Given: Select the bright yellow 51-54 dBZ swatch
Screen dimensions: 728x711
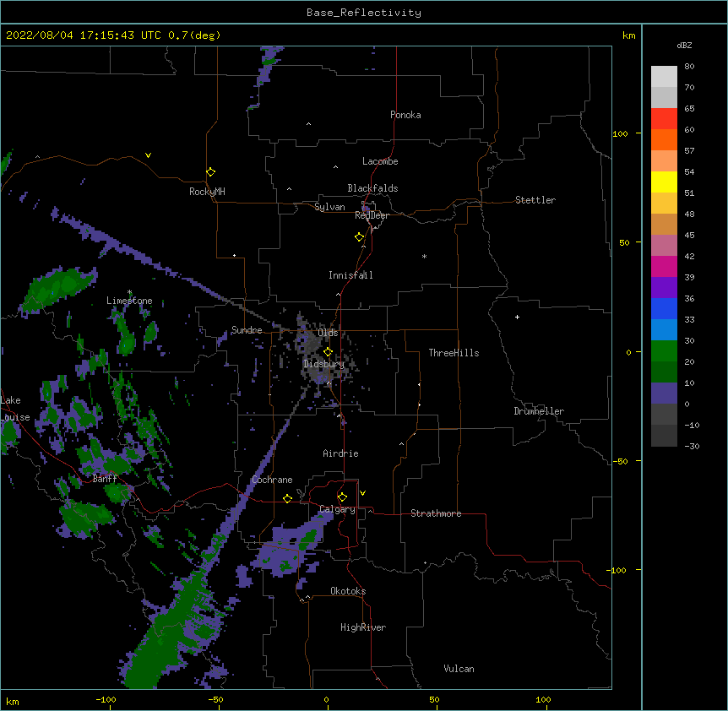Looking at the screenshot, I should (x=664, y=182).
